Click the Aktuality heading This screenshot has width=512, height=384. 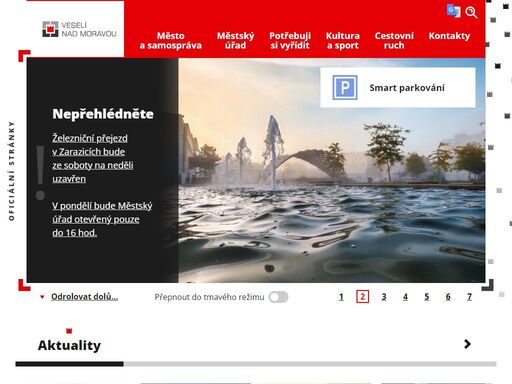tap(69, 345)
